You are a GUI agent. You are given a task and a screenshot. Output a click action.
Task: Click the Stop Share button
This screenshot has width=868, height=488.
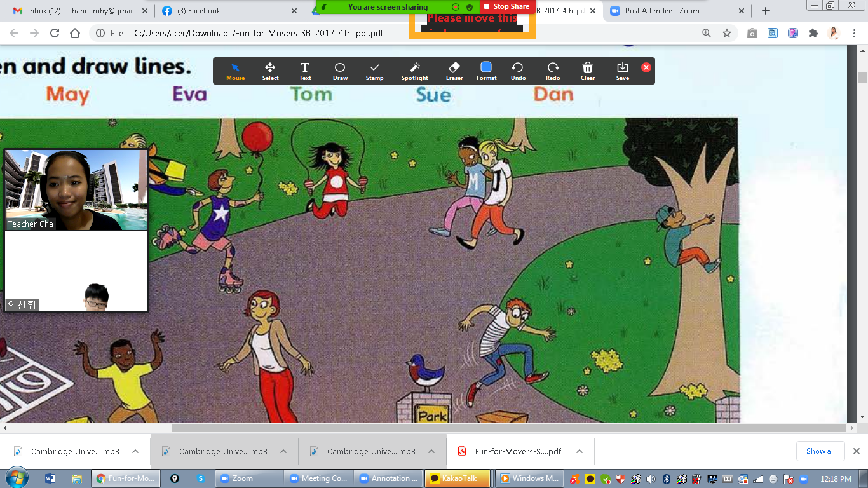(506, 6)
